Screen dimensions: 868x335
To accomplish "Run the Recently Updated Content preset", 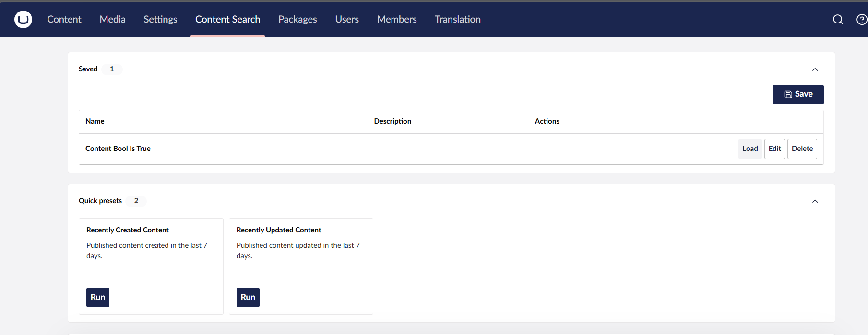I will click(248, 297).
